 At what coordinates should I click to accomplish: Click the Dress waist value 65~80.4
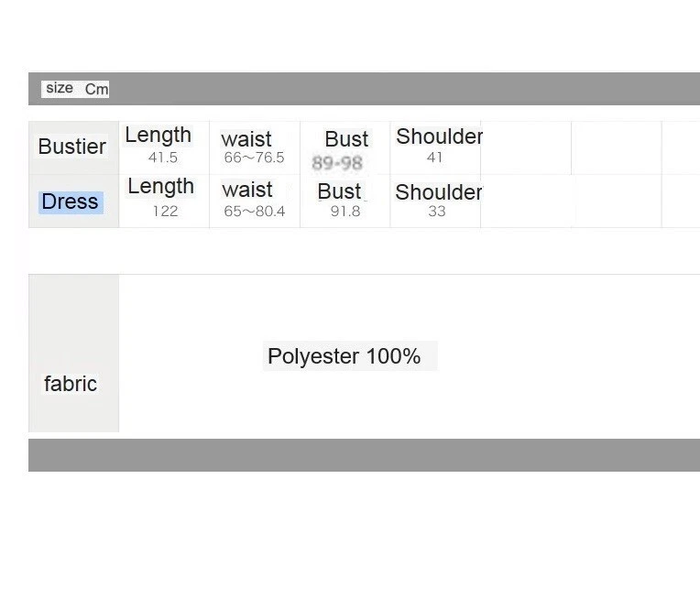click(255, 212)
